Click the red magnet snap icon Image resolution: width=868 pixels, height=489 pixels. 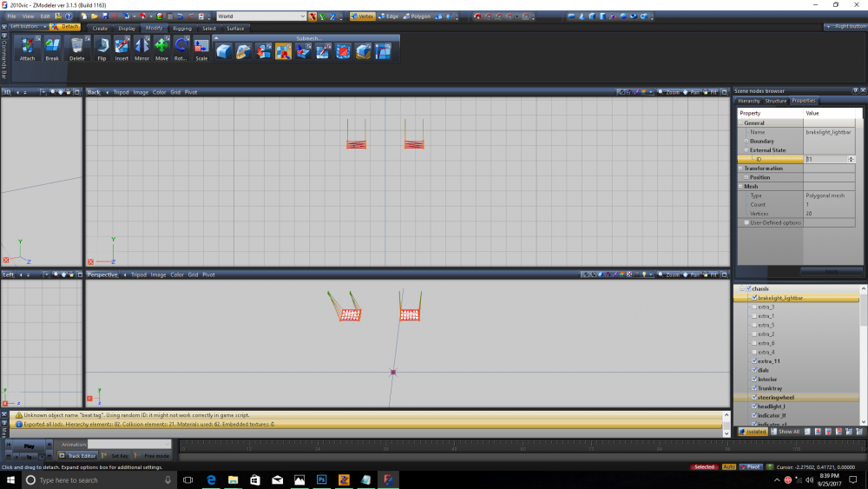click(x=477, y=17)
